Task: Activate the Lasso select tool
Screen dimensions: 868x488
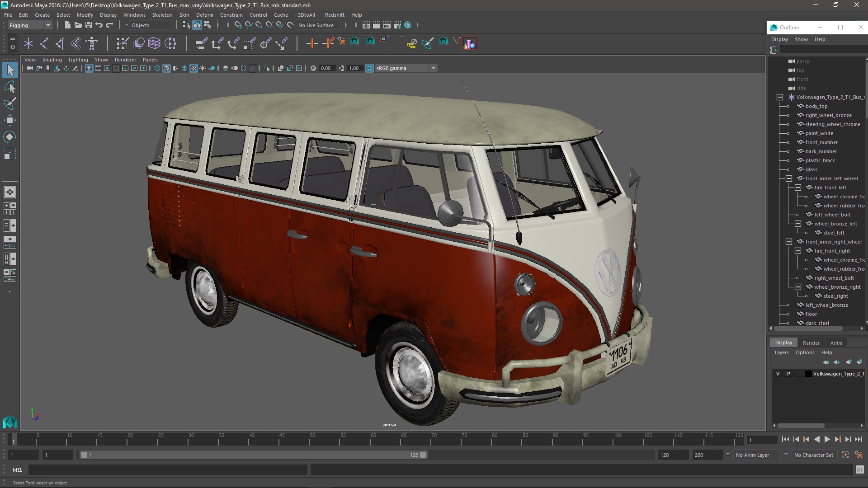Action: pyautogui.click(x=10, y=87)
